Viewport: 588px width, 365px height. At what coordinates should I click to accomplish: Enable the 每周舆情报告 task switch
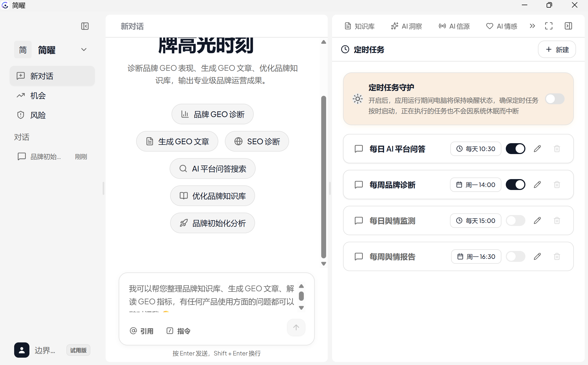516,256
